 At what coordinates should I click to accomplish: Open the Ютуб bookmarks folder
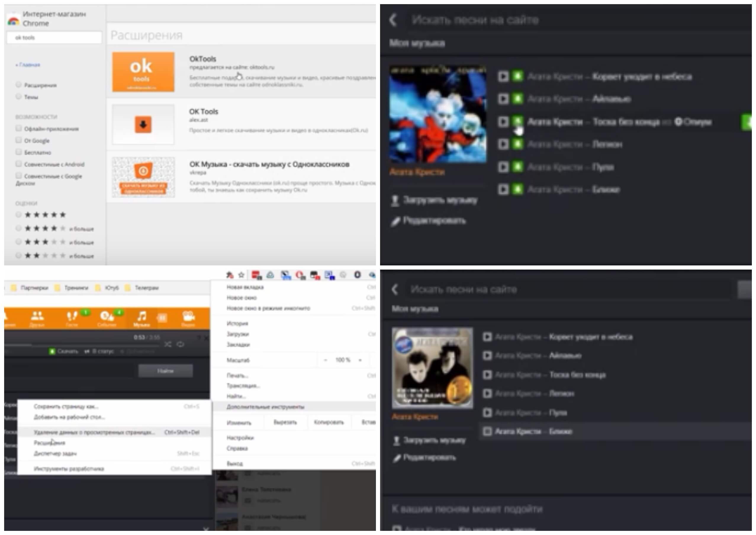point(107,288)
